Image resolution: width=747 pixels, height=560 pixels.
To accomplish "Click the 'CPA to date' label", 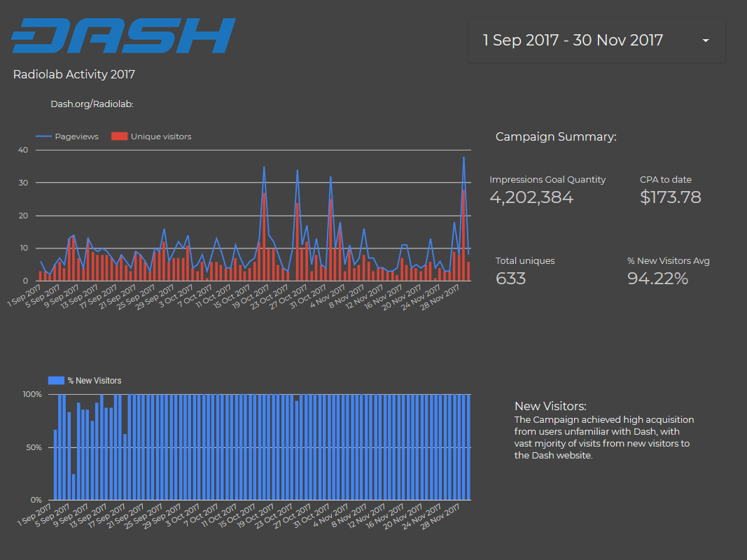I will pyautogui.click(x=666, y=179).
